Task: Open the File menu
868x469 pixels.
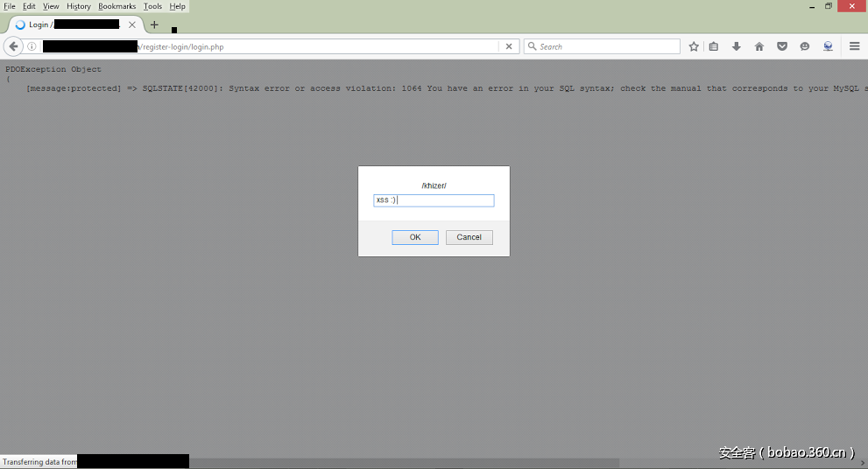Action: click(10, 6)
